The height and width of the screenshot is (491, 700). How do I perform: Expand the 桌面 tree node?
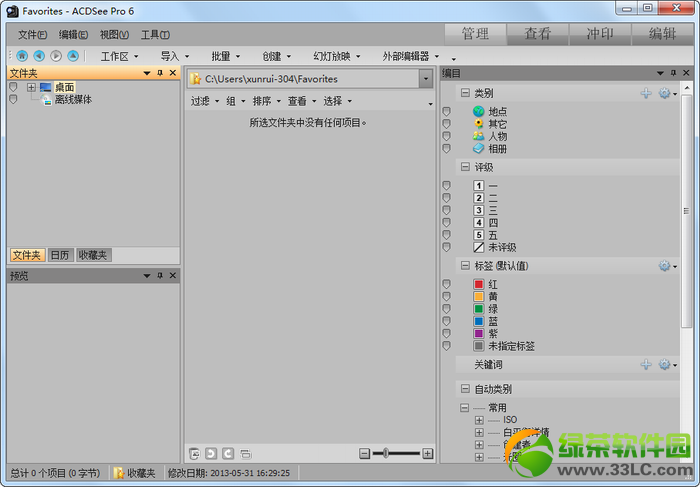coord(31,87)
